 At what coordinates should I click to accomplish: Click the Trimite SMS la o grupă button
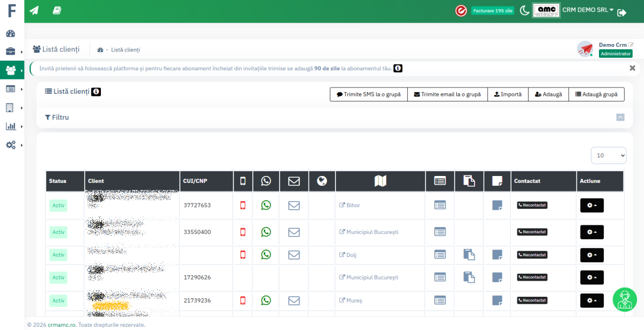[369, 94]
